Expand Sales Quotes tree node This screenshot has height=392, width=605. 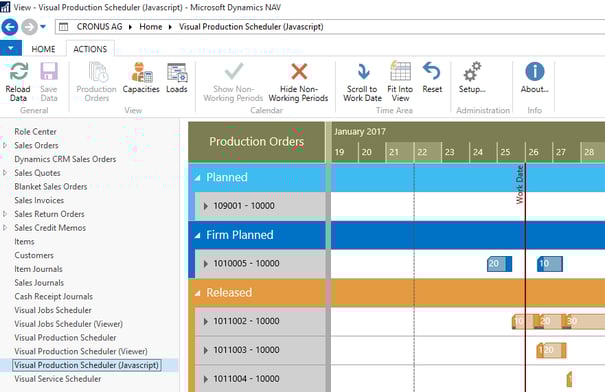(x=5, y=173)
